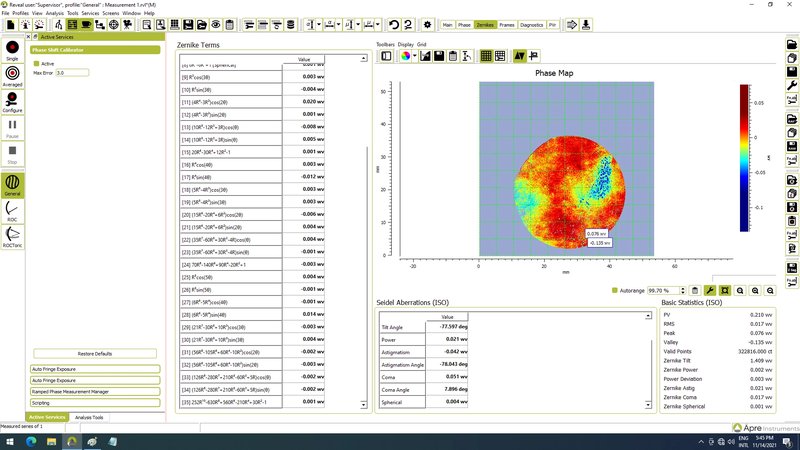Switch to the Diagnostics screen tab
This screenshot has width=800, height=450.
pos(532,24)
